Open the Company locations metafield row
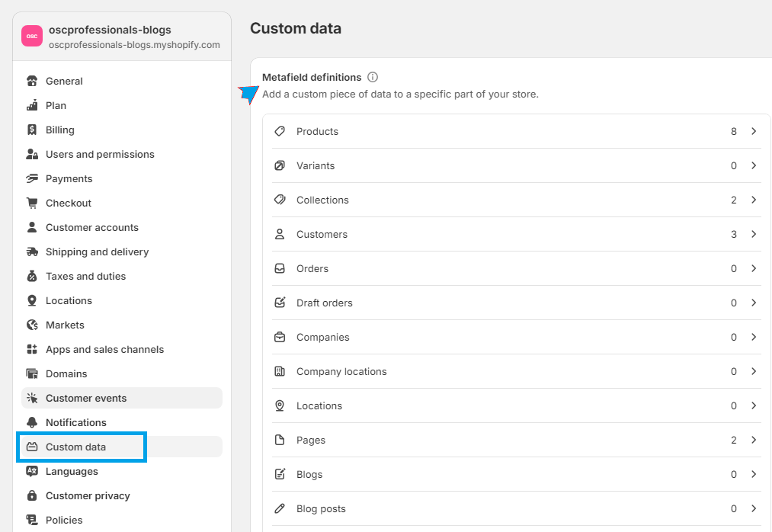This screenshot has width=772, height=532. coord(341,371)
